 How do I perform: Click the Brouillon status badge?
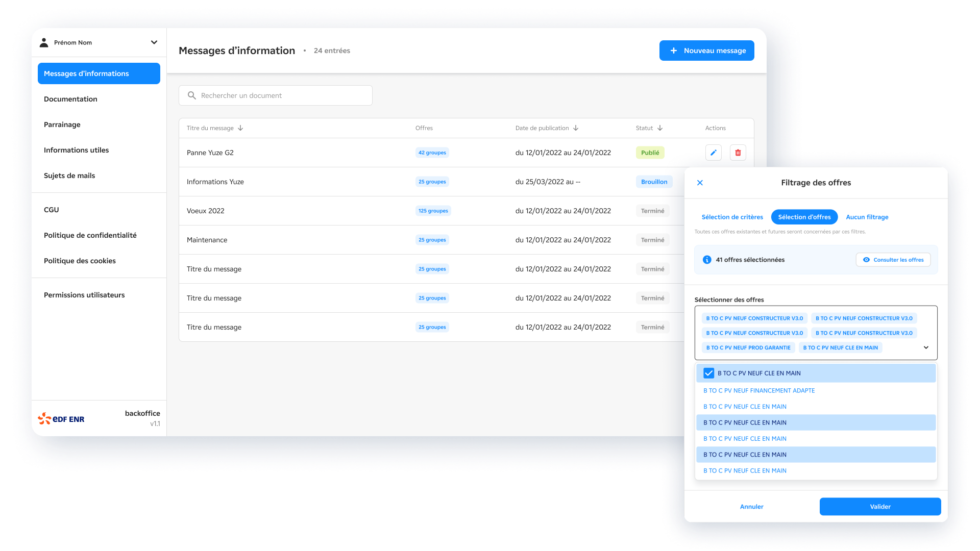[654, 182]
